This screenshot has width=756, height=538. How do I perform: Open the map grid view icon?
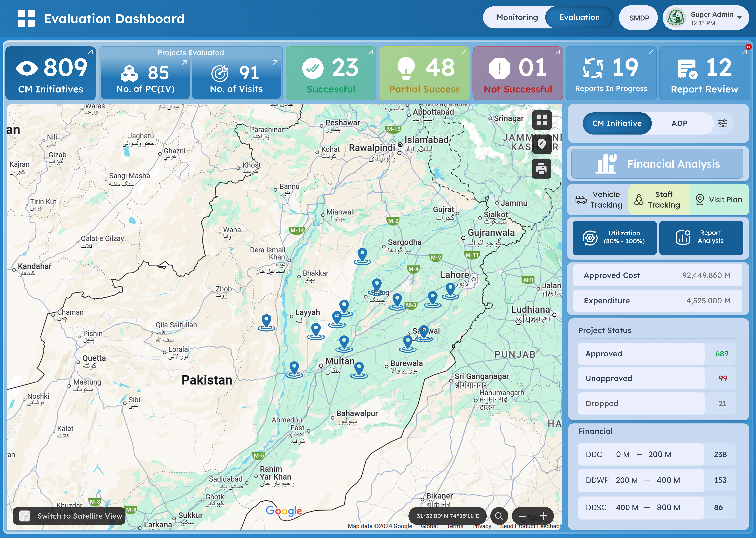(x=542, y=120)
